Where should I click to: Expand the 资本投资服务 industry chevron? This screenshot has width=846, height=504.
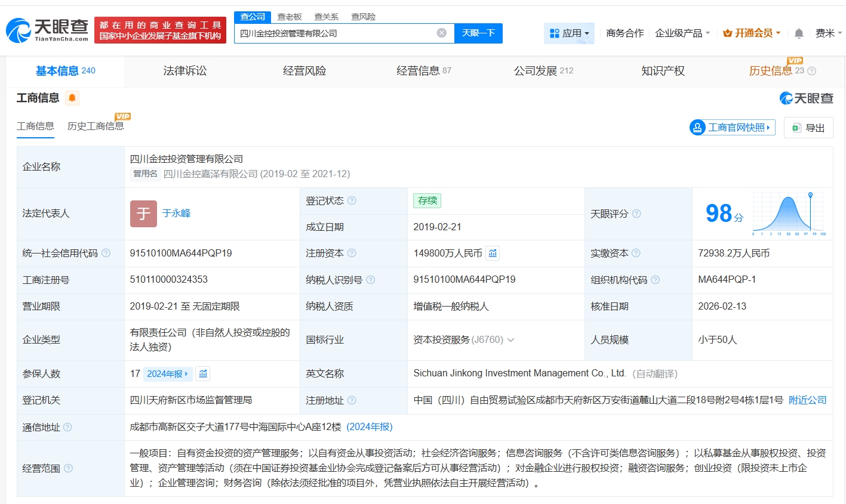click(x=510, y=340)
